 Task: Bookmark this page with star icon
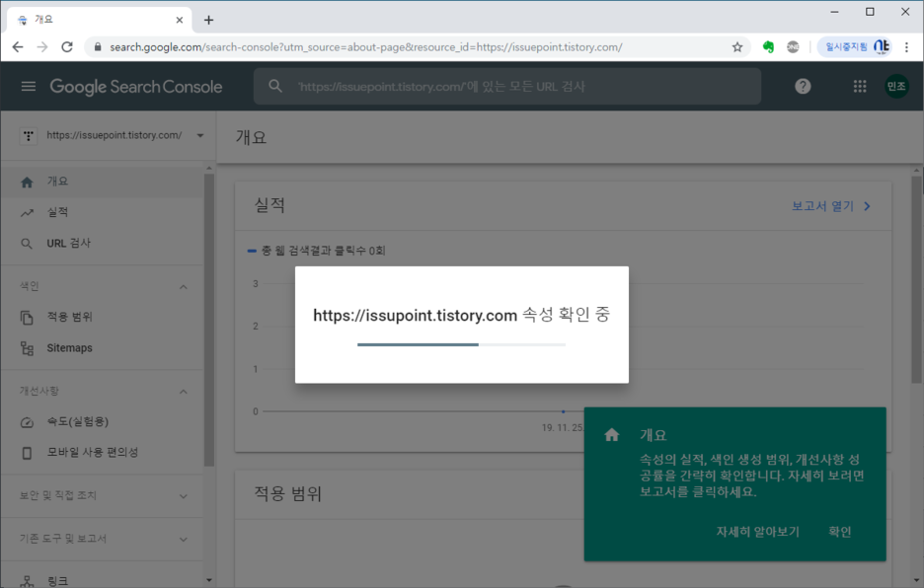pos(737,47)
